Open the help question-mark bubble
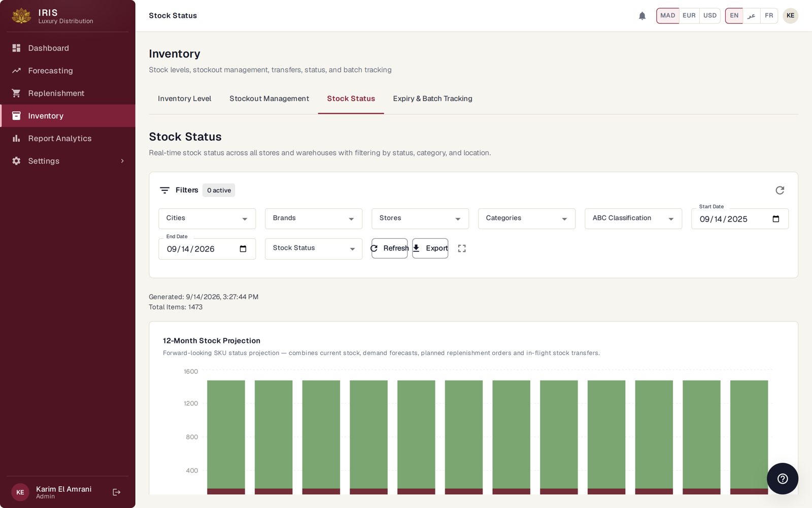Image resolution: width=812 pixels, height=508 pixels. [x=783, y=479]
